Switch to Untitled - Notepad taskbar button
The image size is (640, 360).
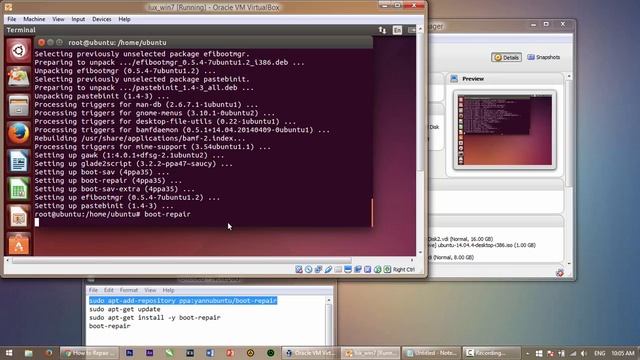click(x=431, y=353)
